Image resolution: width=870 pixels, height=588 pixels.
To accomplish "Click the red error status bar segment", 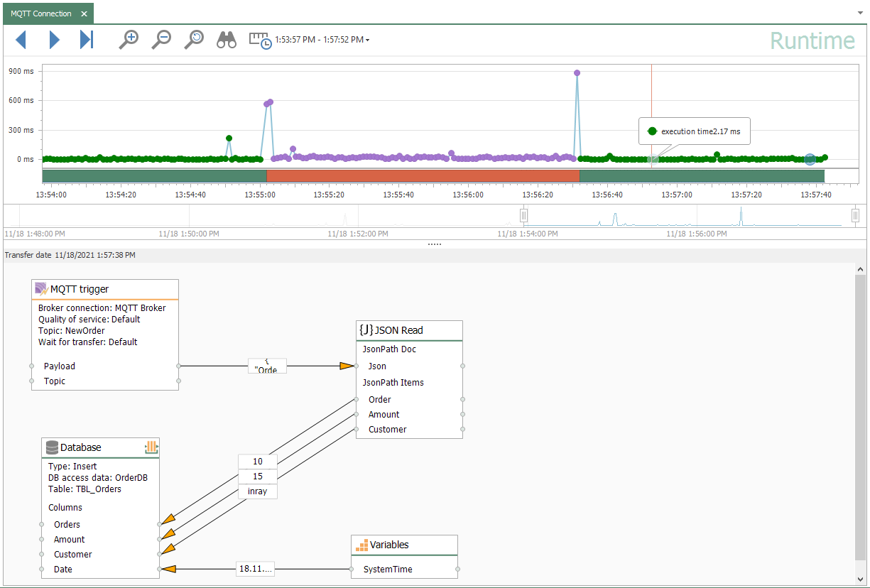I will (423, 175).
